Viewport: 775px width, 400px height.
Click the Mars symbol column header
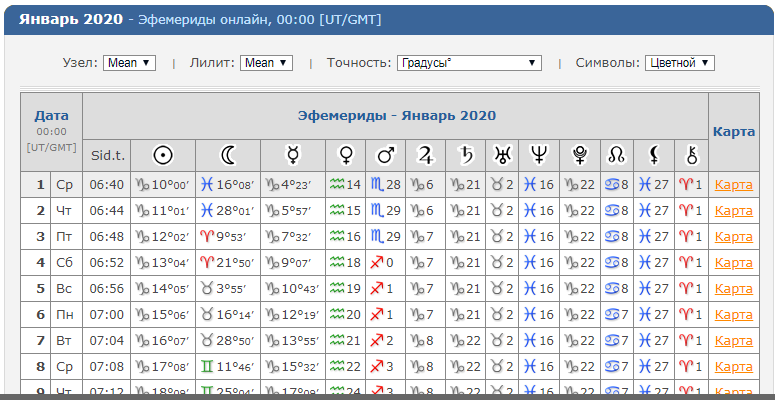(386, 156)
